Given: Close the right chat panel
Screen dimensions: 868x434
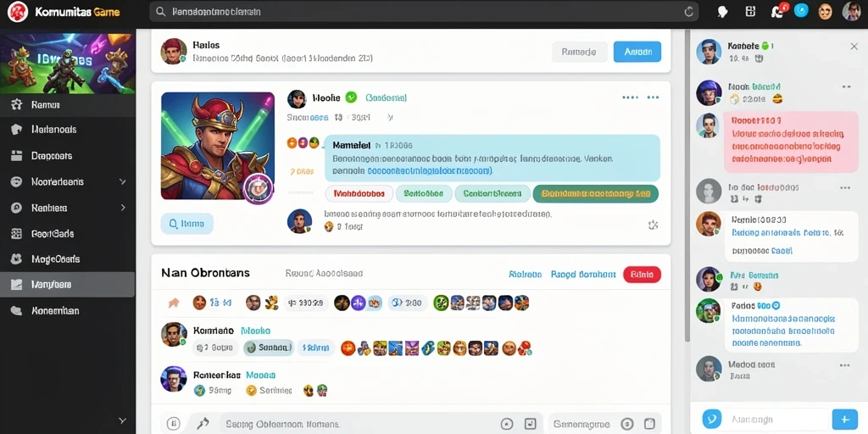Looking at the screenshot, I should pos(854,47).
